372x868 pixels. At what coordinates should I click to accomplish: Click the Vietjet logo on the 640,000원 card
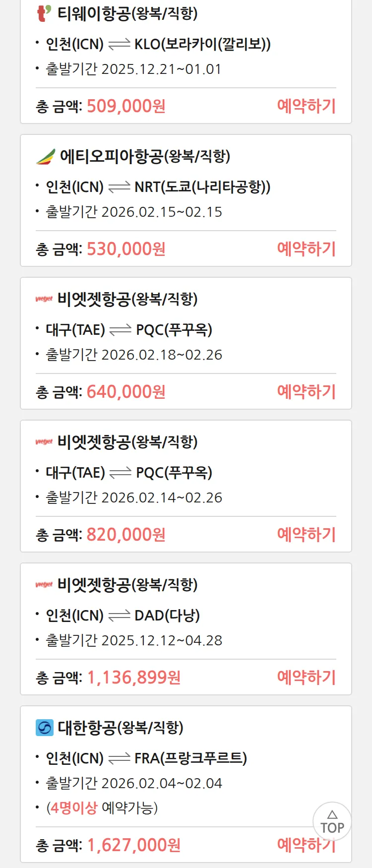(x=44, y=299)
